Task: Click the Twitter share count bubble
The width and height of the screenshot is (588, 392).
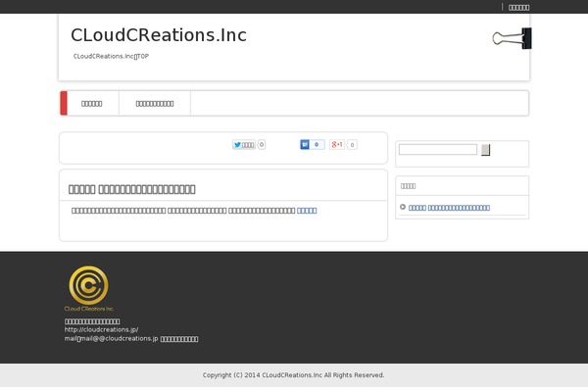Action: click(262, 144)
